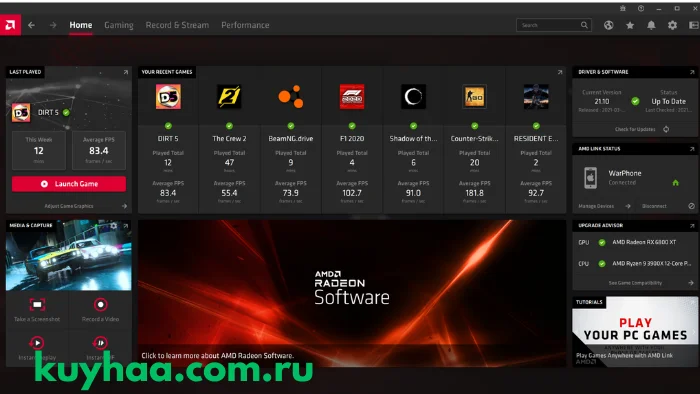
Task: Click the Up To Date status checkmark
Action: (635, 101)
